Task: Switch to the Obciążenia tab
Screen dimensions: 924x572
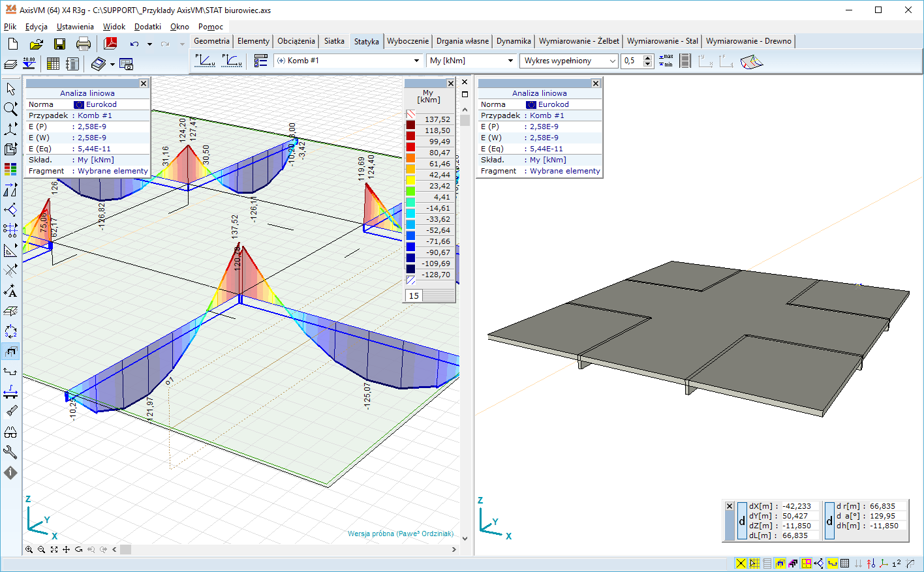Action: click(x=296, y=41)
